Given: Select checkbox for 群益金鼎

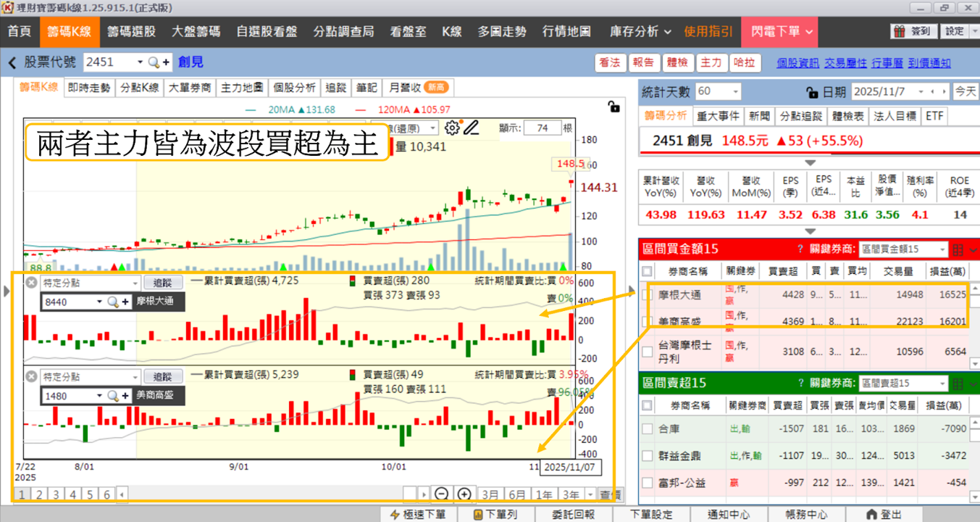Looking at the screenshot, I should click(x=648, y=456).
